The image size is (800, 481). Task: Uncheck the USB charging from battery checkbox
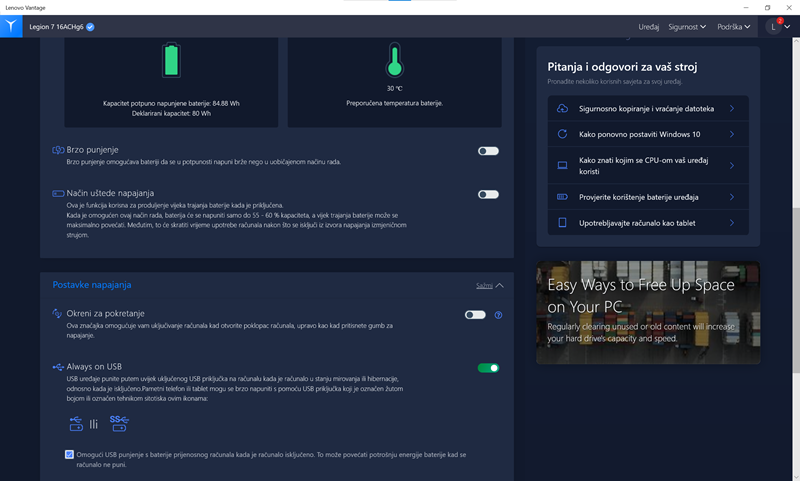coord(69,454)
